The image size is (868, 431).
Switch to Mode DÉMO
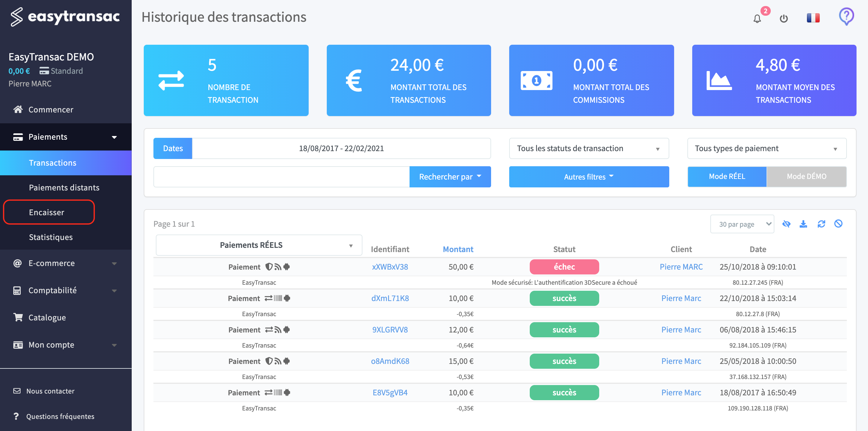coord(806,177)
